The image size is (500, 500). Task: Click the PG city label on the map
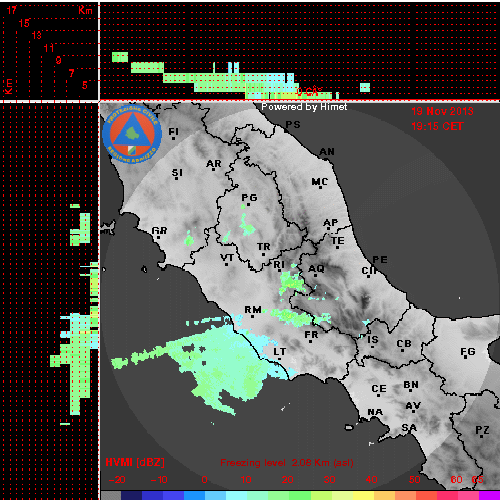(249, 198)
